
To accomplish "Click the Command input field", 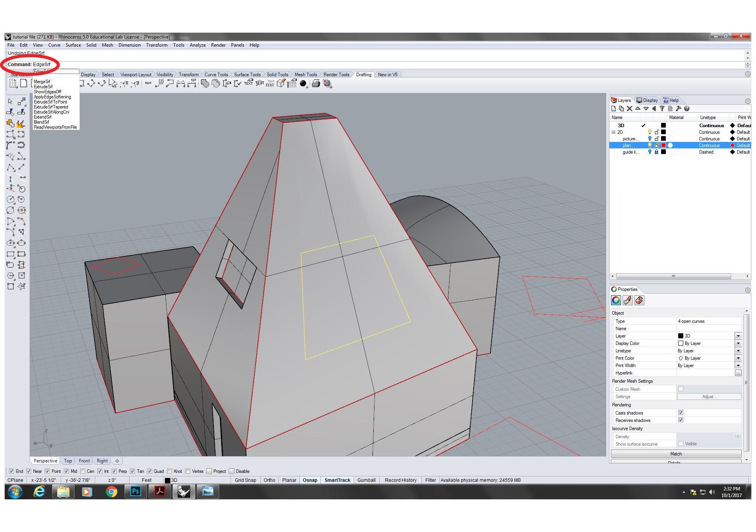I will [x=375, y=65].
